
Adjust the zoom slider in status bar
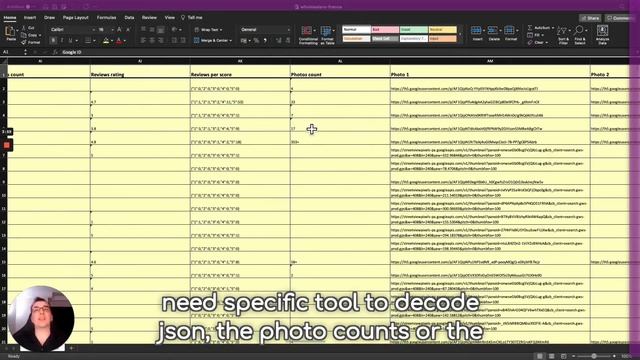594,356
